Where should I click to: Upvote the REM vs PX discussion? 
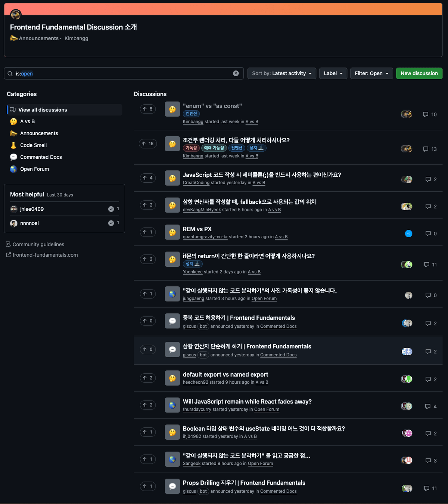coord(147,232)
